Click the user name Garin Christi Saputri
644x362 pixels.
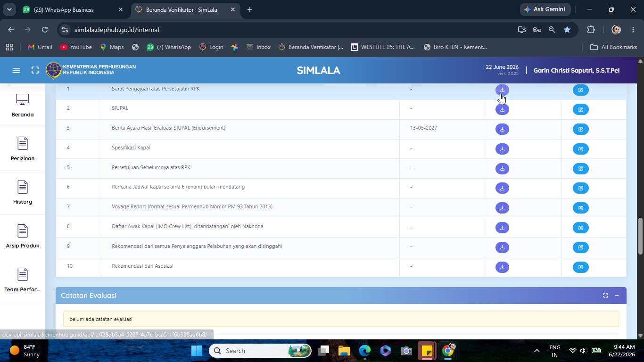[576, 70]
